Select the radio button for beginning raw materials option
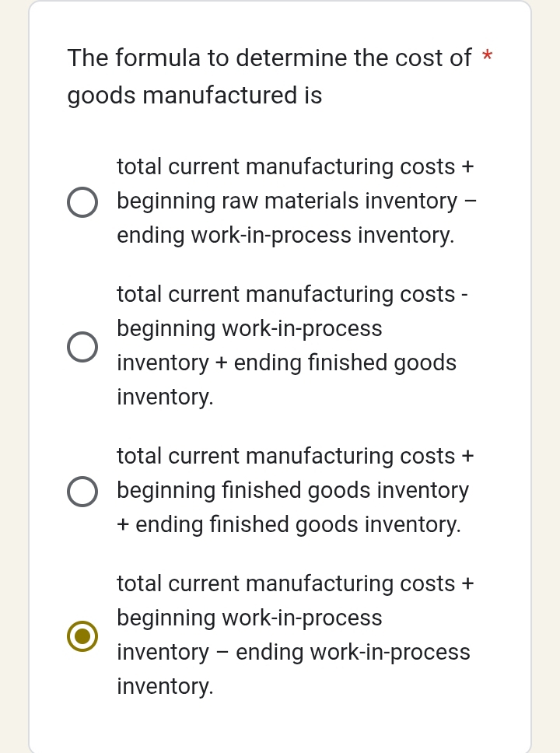Viewport: 560px width, 753px height. pyautogui.click(x=82, y=201)
